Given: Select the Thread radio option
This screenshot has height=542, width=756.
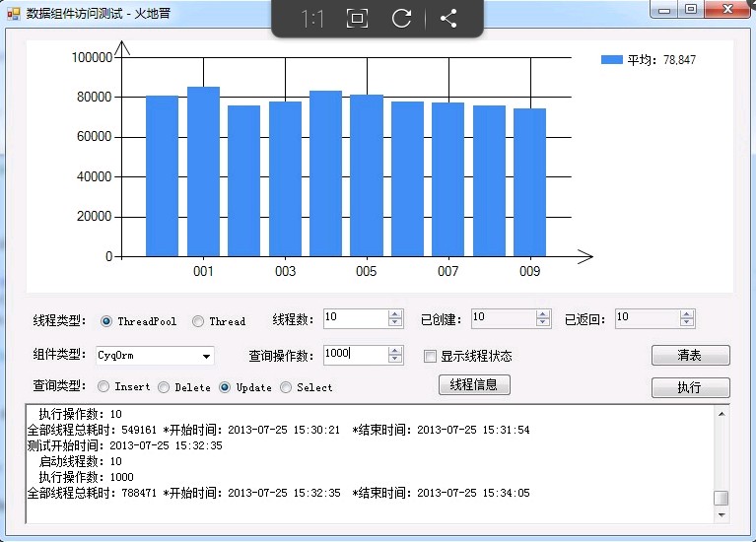Looking at the screenshot, I should point(198,320).
